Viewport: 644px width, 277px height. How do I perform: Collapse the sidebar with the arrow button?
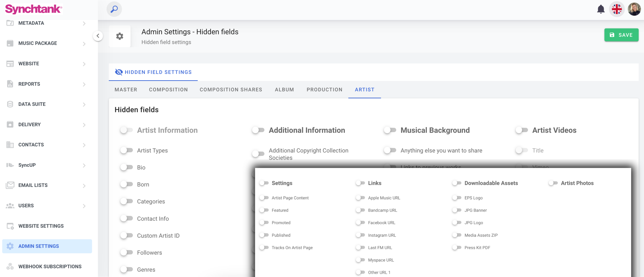(98, 36)
